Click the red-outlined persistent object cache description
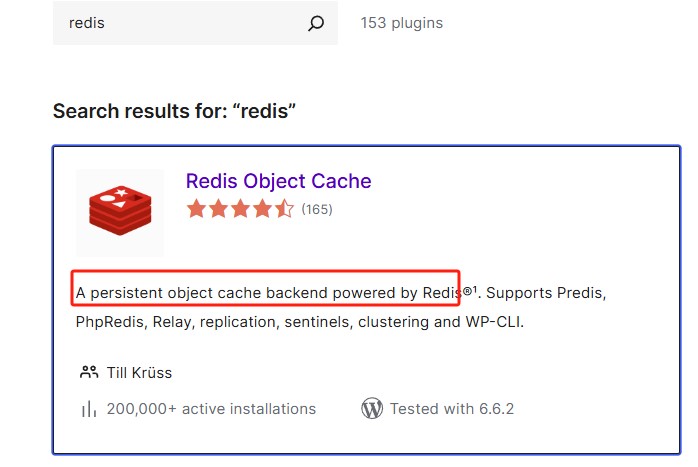 click(265, 288)
